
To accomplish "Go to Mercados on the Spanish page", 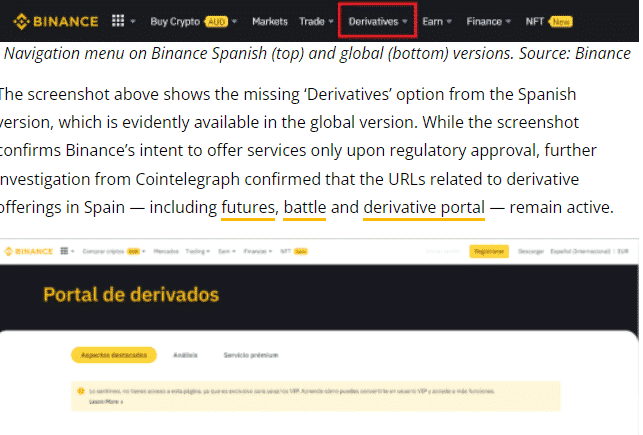I will tap(166, 251).
